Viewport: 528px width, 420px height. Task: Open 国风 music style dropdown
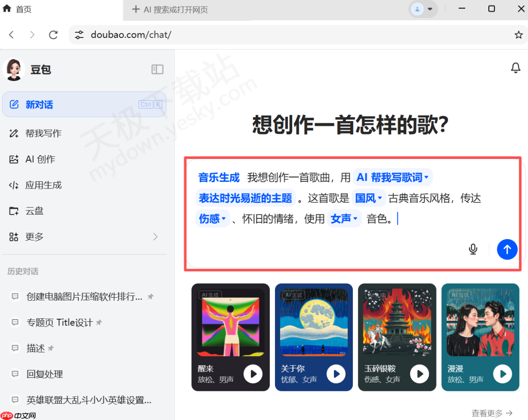(x=369, y=198)
